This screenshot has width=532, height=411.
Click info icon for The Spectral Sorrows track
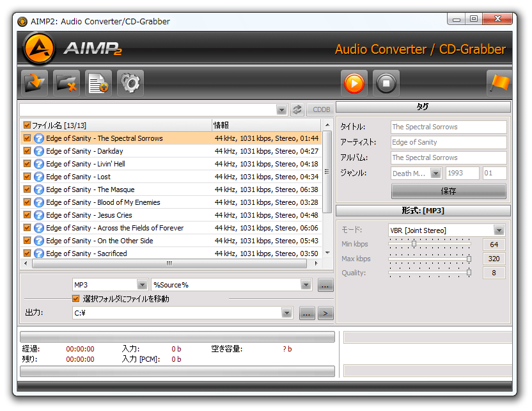tap(39, 138)
